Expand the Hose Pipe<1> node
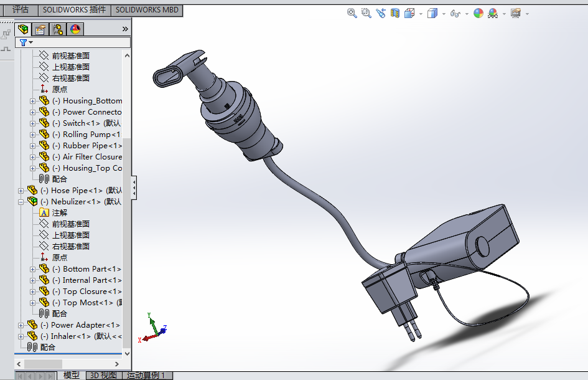The image size is (588, 380). point(21,191)
